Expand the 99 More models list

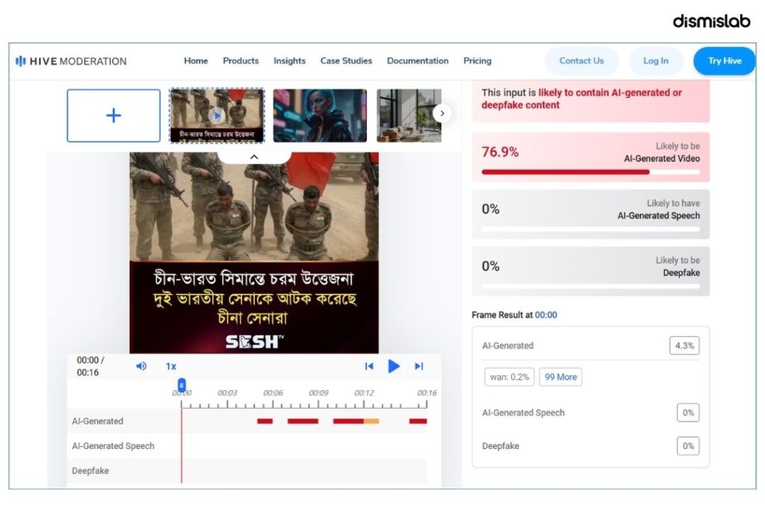(560, 377)
